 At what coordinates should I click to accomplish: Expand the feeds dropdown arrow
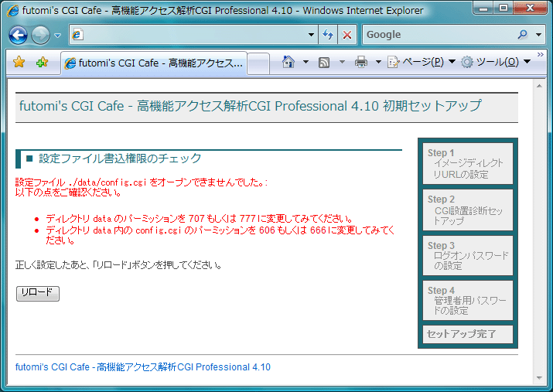coord(342,62)
